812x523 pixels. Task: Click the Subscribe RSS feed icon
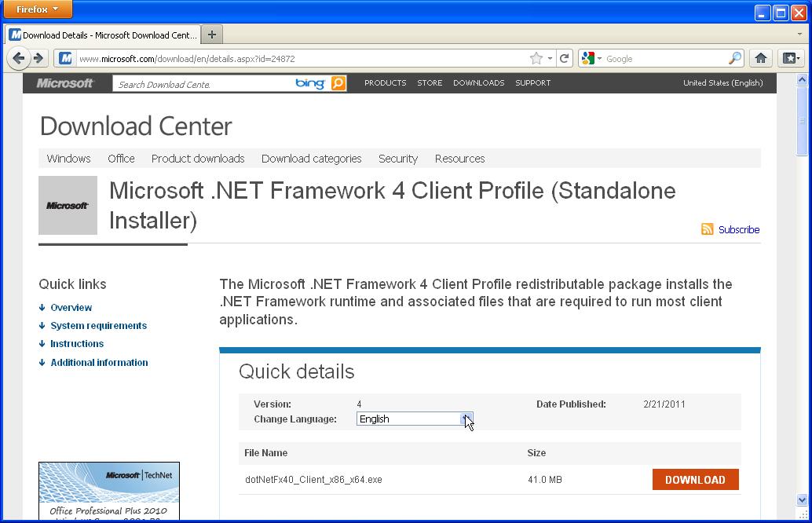706,229
